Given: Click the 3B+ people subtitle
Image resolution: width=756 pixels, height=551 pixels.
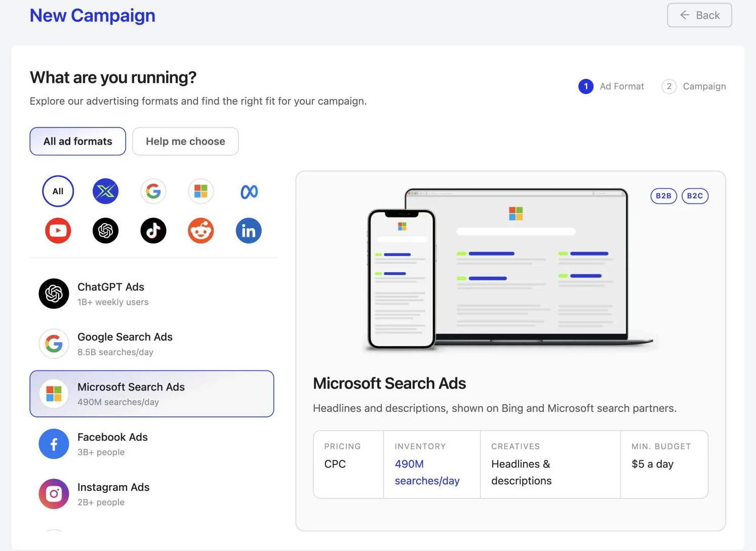Looking at the screenshot, I should point(101,452).
